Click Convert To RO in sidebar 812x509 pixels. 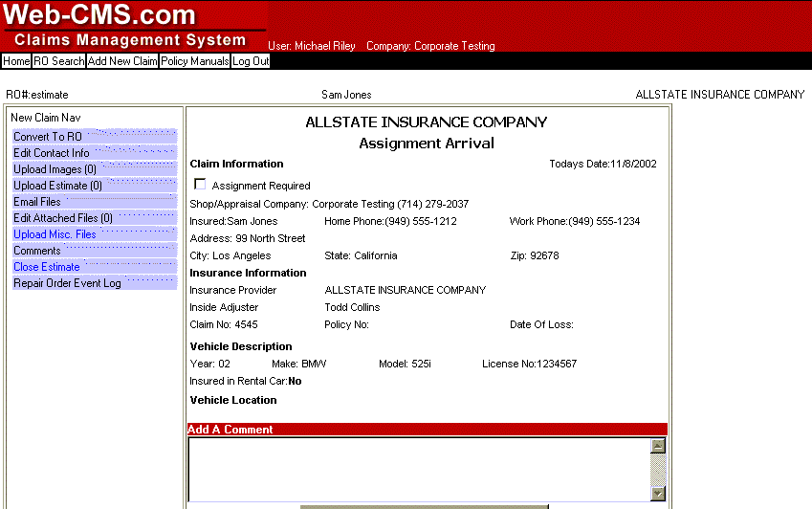click(47, 137)
